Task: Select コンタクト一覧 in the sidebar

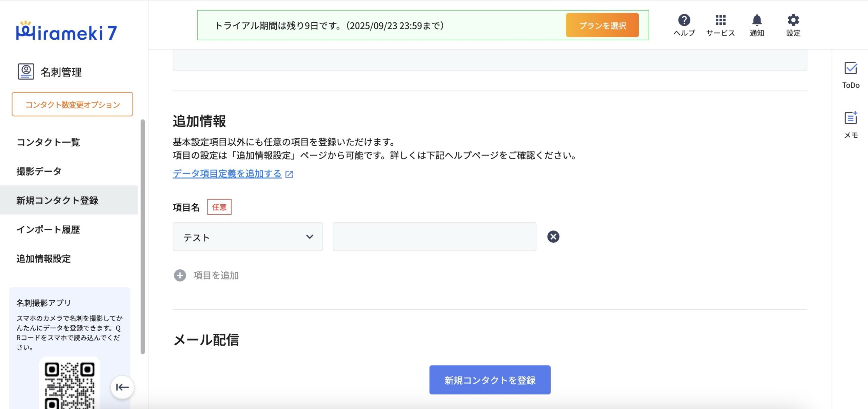Action: 48,142
